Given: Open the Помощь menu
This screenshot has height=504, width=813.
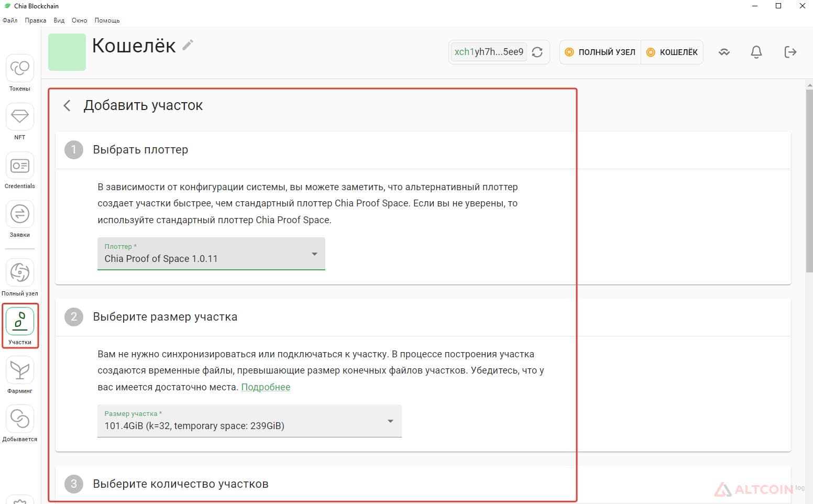Looking at the screenshot, I should click(107, 20).
